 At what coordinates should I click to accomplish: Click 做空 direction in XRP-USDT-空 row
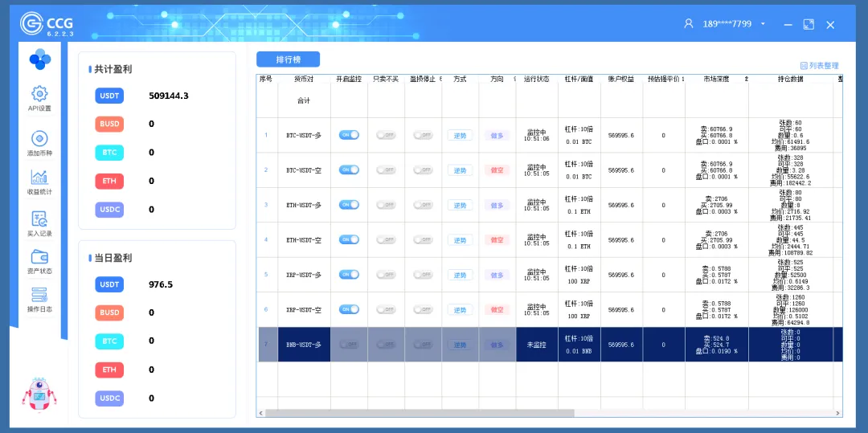497,309
